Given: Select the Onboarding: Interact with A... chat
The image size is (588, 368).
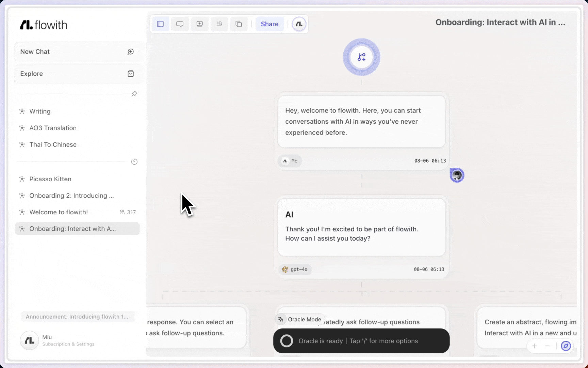Looking at the screenshot, I should [x=77, y=229].
